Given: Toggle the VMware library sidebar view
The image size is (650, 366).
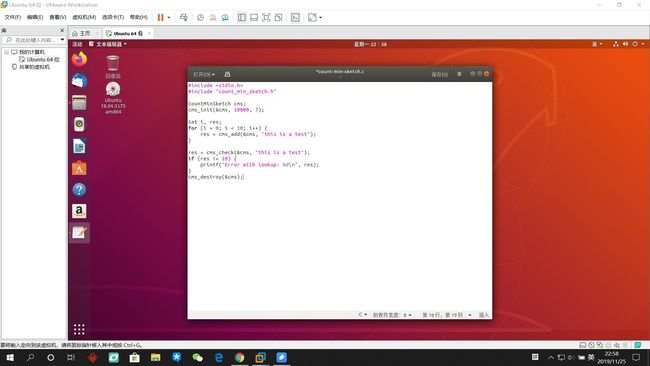Looking at the screenshot, I should click(242, 17).
